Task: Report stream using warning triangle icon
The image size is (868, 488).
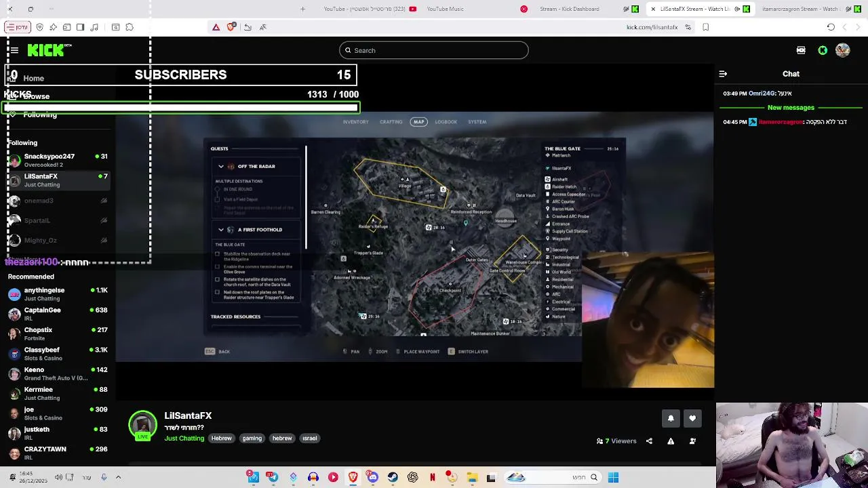Action: pyautogui.click(x=671, y=441)
